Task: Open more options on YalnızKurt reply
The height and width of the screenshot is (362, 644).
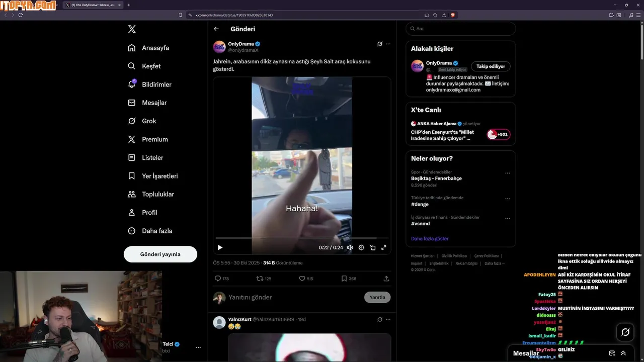Action: [388, 319]
